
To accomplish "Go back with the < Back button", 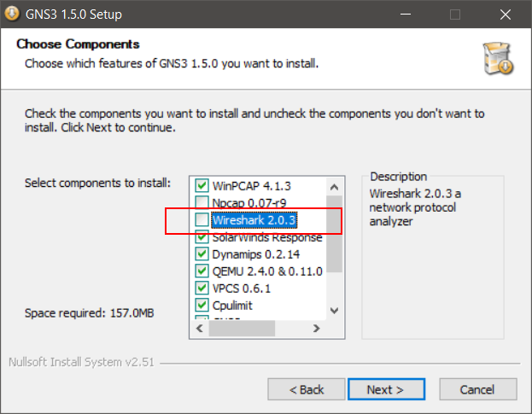I will [x=307, y=389].
